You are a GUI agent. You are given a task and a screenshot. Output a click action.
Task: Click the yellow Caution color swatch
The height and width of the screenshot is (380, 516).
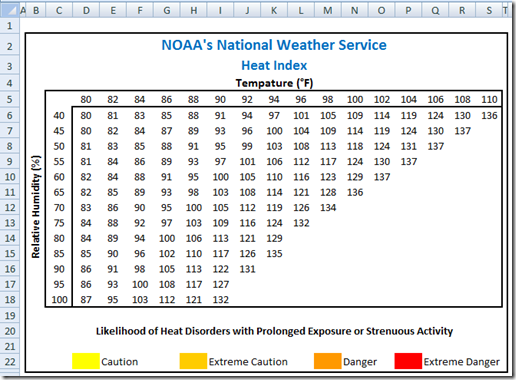86,361
